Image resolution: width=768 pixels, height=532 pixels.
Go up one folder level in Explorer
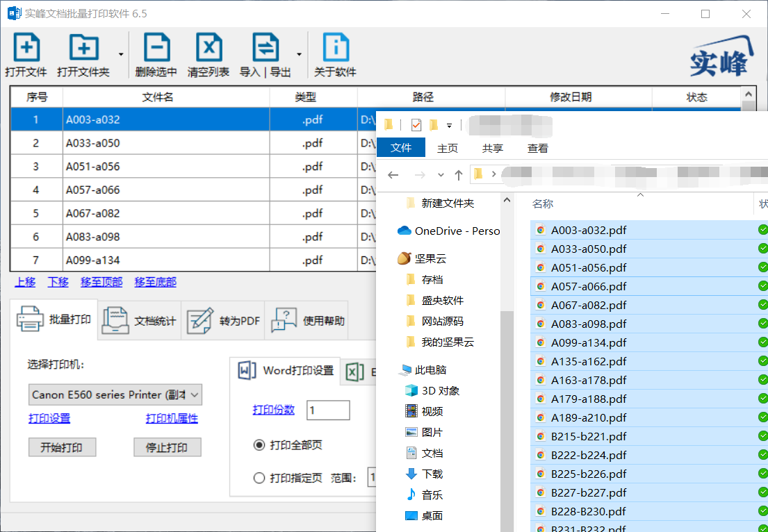click(x=459, y=175)
